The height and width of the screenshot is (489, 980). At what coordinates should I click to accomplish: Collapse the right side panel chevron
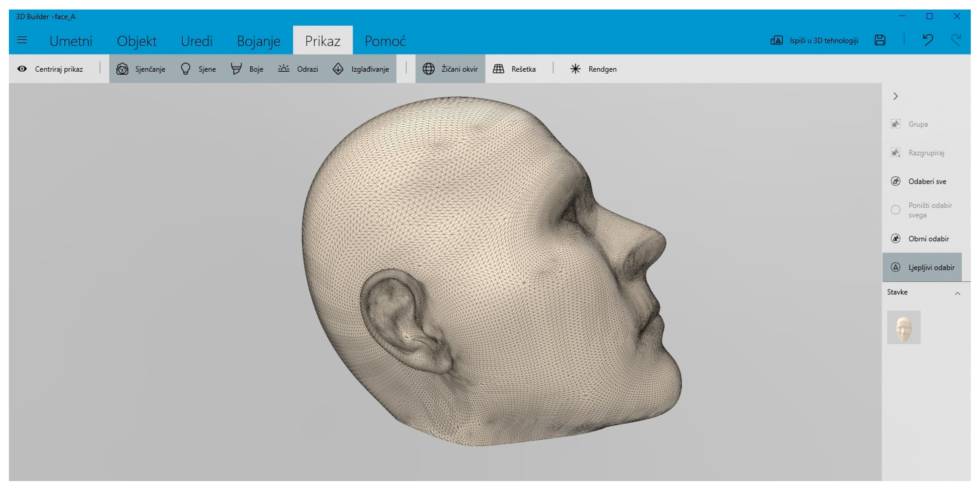click(x=896, y=96)
